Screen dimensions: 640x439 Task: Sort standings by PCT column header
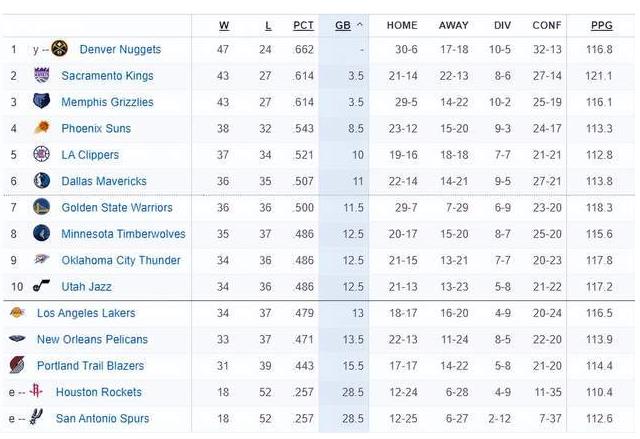303,24
